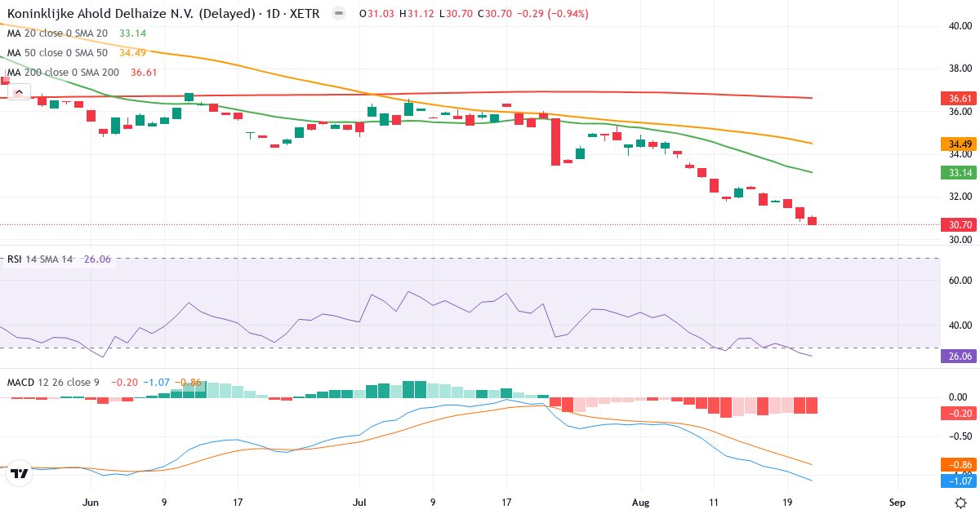This screenshot has width=980, height=514.
Task: Click the 40.00 price scale label
Action: click(960, 26)
